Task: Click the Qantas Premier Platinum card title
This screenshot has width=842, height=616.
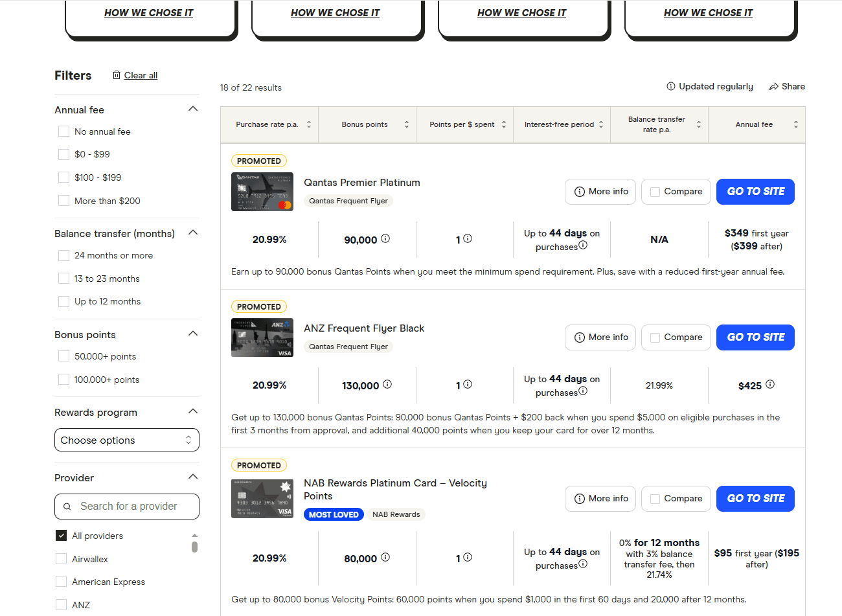Action: [x=362, y=183]
